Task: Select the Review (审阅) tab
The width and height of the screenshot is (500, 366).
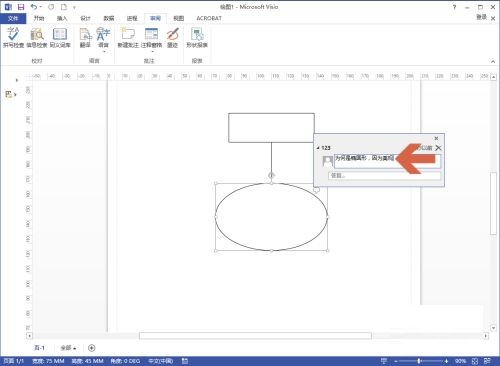Action: (155, 18)
